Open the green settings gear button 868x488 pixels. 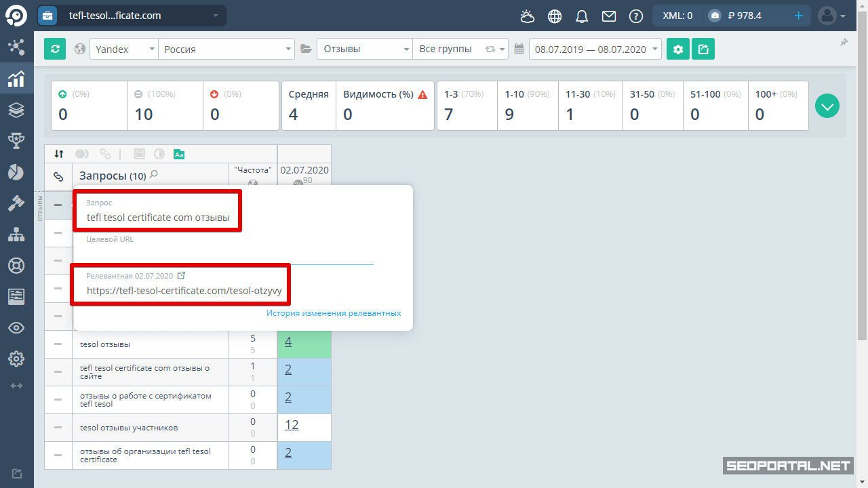677,49
